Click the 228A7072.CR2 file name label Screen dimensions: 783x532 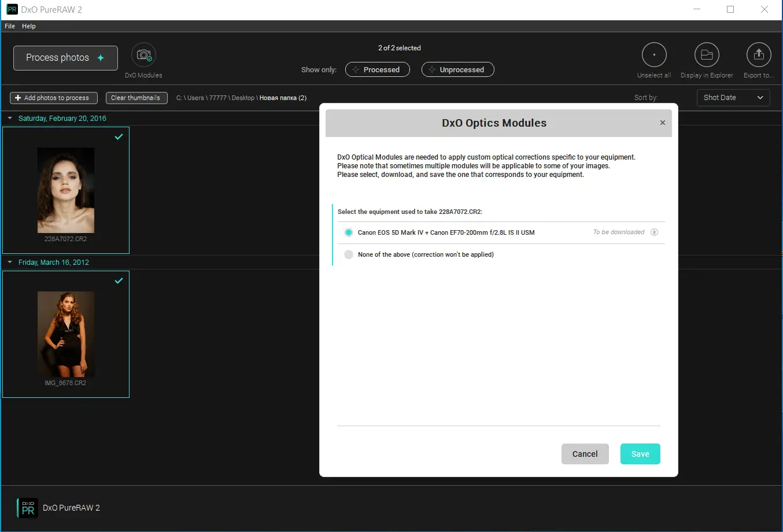pos(66,239)
